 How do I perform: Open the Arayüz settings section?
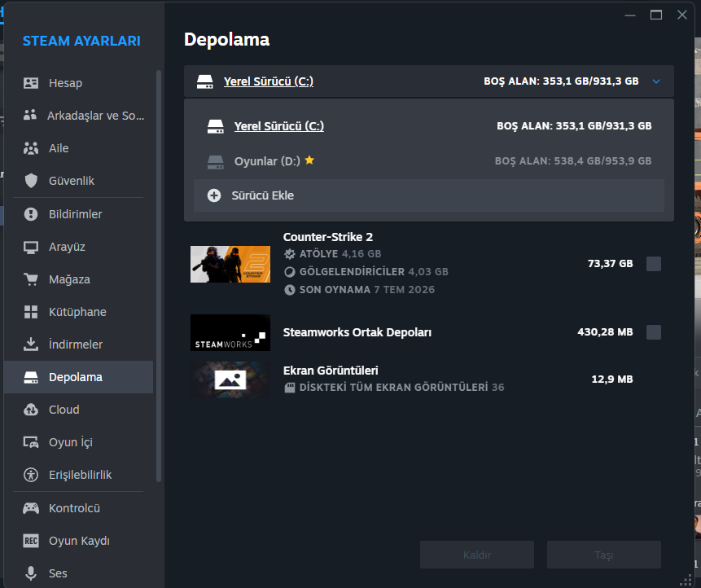pyautogui.click(x=78, y=247)
